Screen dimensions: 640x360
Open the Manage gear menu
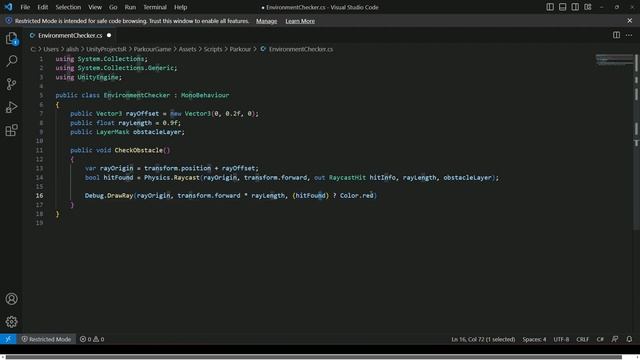(11, 322)
